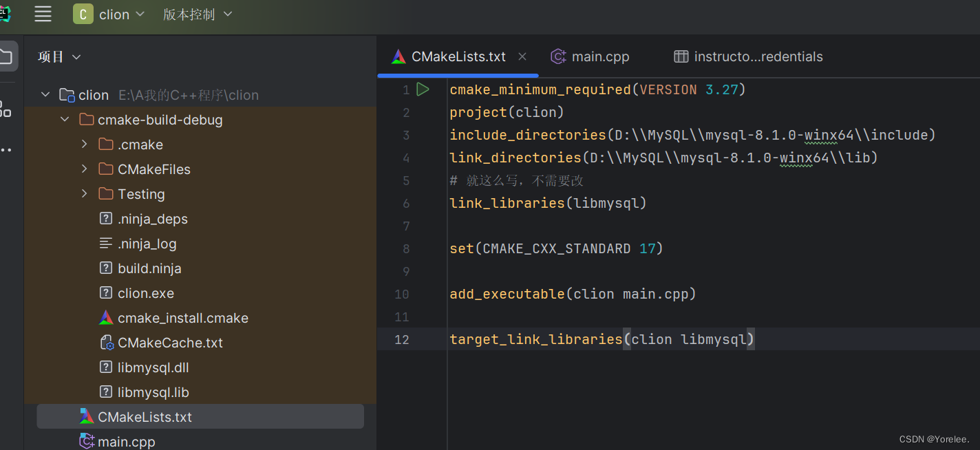Click the commit tool window icon in sidebar
980x450 pixels.
pyautogui.click(x=7, y=113)
